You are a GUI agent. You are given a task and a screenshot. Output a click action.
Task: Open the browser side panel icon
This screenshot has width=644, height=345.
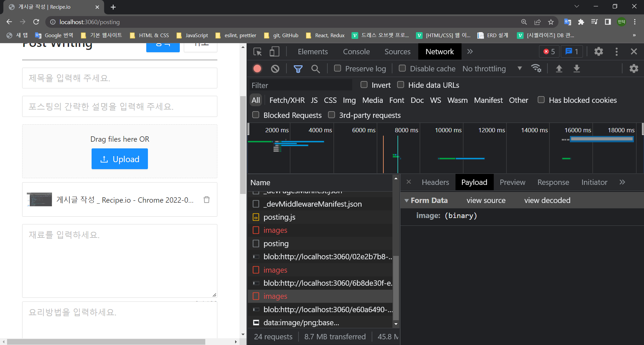(608, 22)
